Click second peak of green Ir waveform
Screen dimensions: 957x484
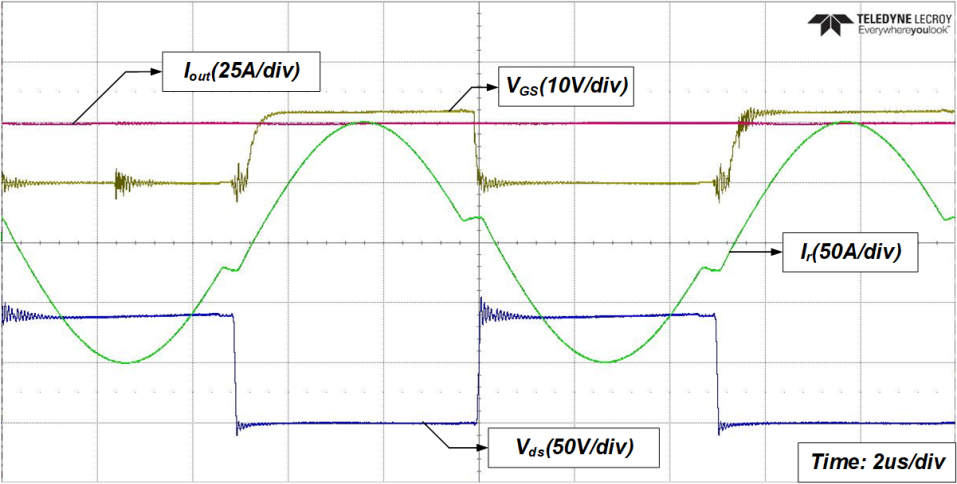coord(845,122)
